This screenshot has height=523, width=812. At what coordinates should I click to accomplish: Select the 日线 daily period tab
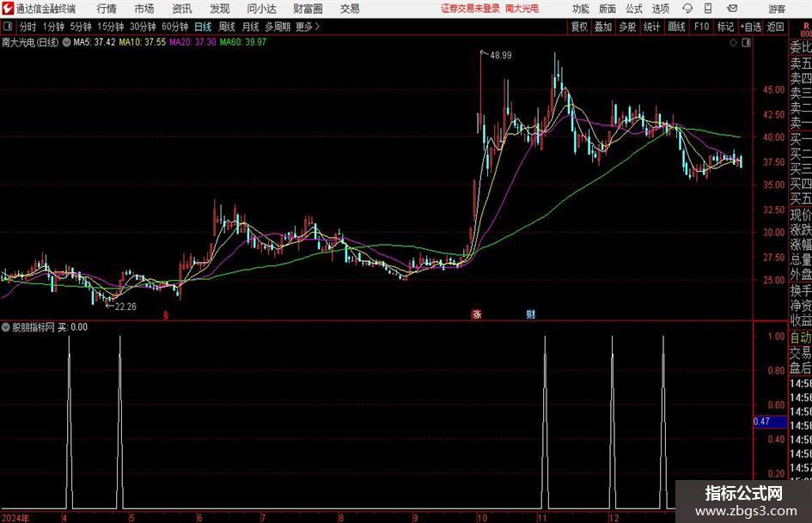(203, 27)
